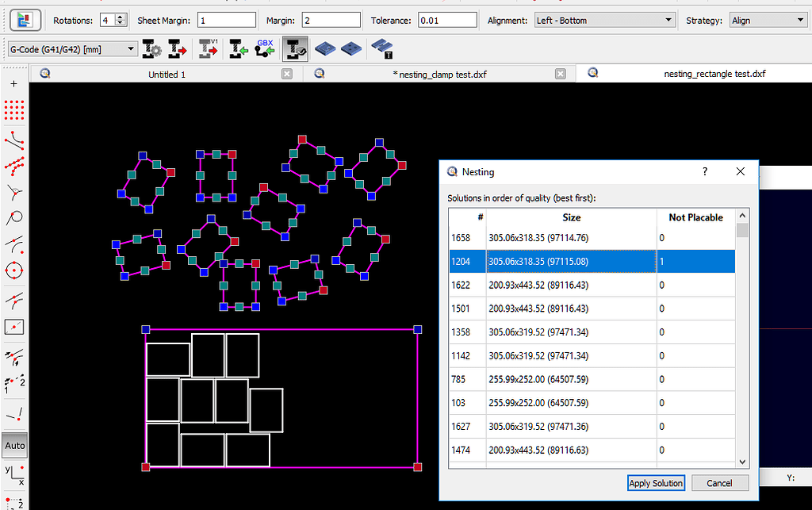Image resolution: width=812 pixels, height=510 pixels.
Task: Increase Rotations with the up arrow
Action: (121, 17)
